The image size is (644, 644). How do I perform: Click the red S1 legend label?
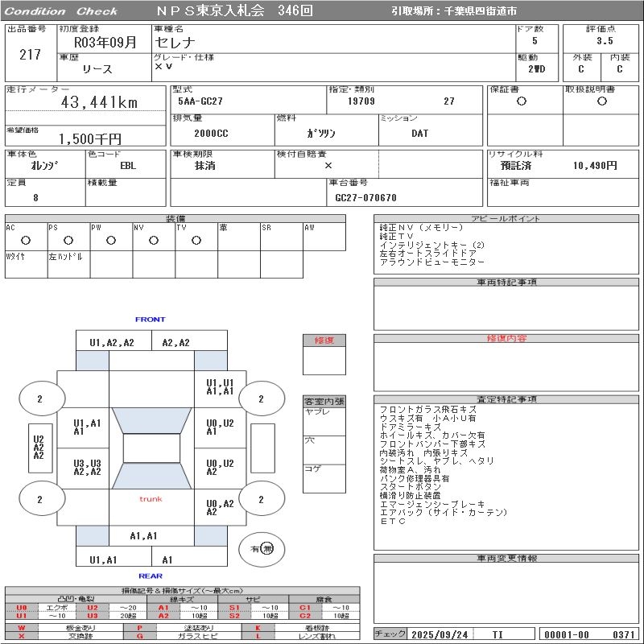pyautogui.click(x=234, y=608)
